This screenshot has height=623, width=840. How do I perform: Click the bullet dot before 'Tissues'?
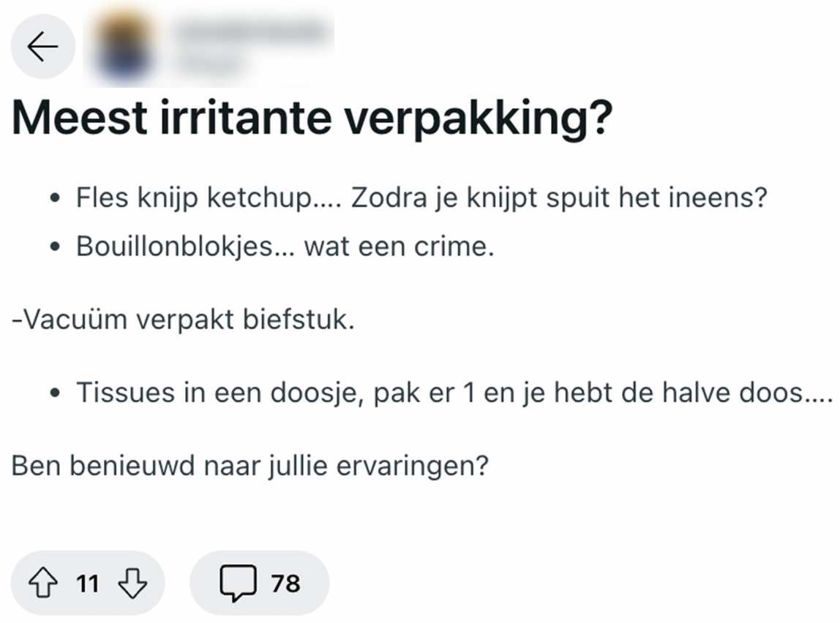point(55,394)
